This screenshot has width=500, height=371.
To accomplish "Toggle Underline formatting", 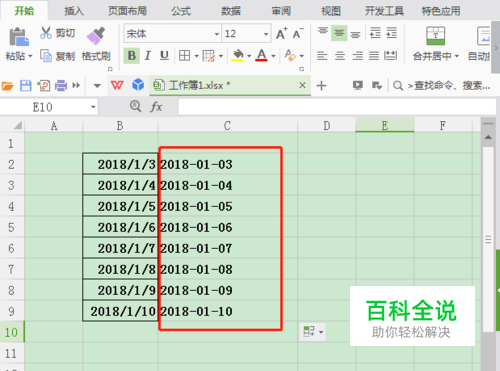I will 164,56.
